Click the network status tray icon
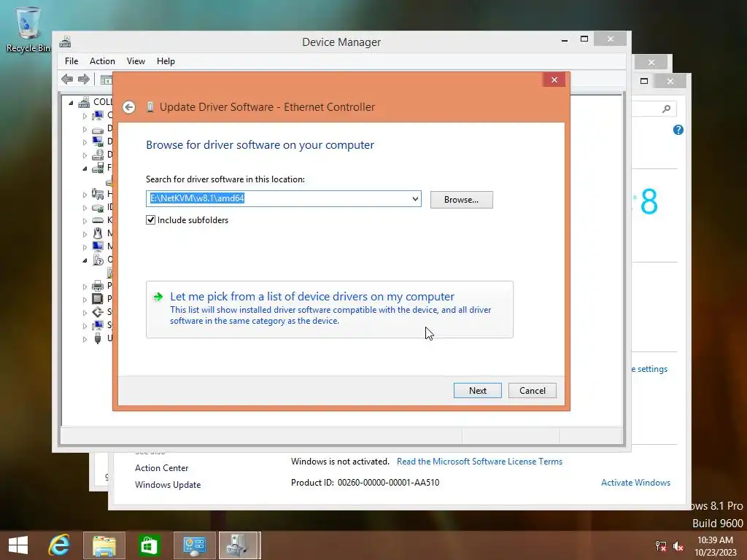 tap(661, 545)
